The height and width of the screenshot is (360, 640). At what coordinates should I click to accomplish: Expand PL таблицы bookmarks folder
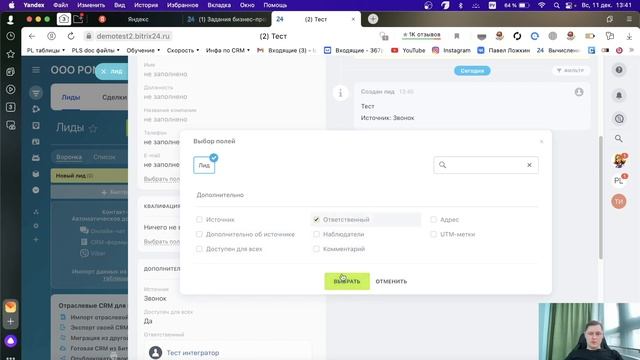(46, 50)
